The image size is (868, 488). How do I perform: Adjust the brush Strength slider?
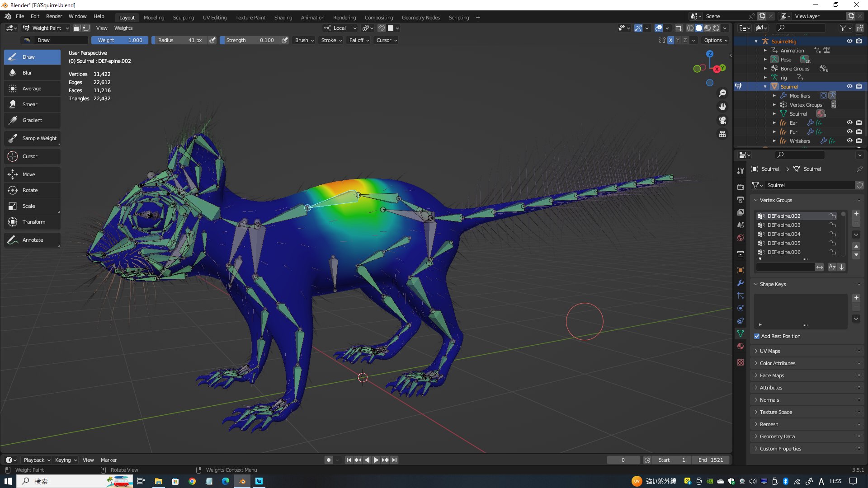[250, 40]
